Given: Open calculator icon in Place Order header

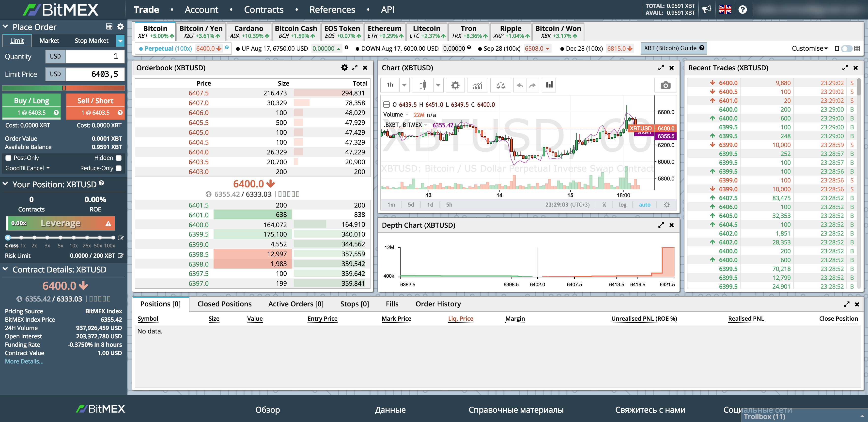Looking at the screenshot, I should tap(109, 27).
